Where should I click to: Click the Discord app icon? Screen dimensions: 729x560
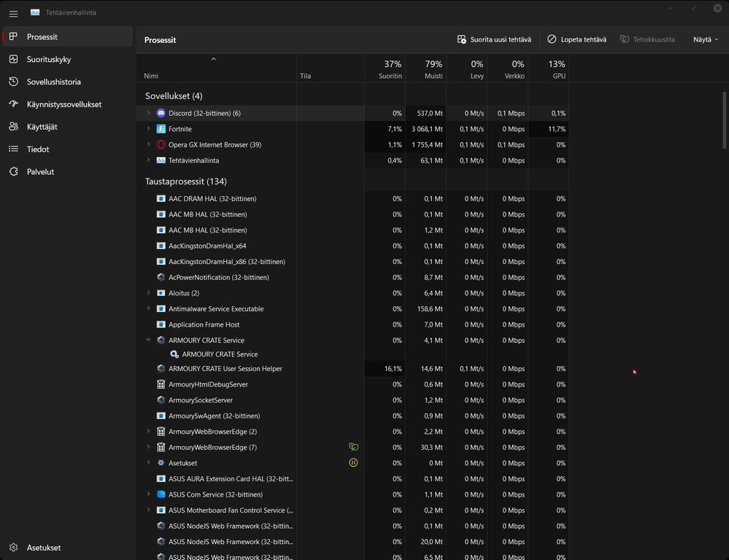pos(161,113)
